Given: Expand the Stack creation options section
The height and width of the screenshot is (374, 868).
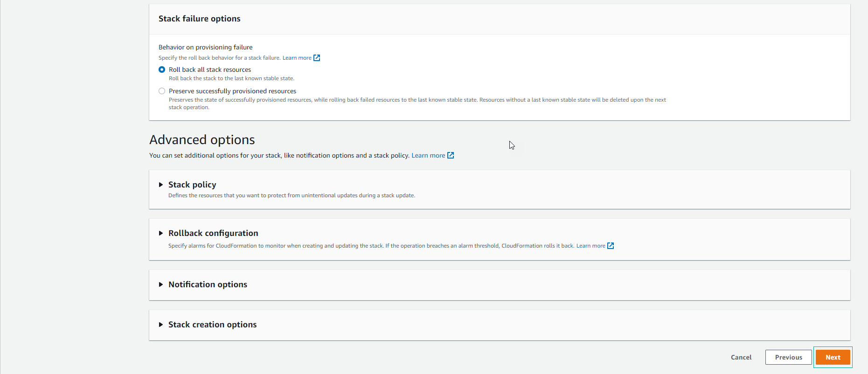Looking at the screenshot, I should tap(161, 325).
